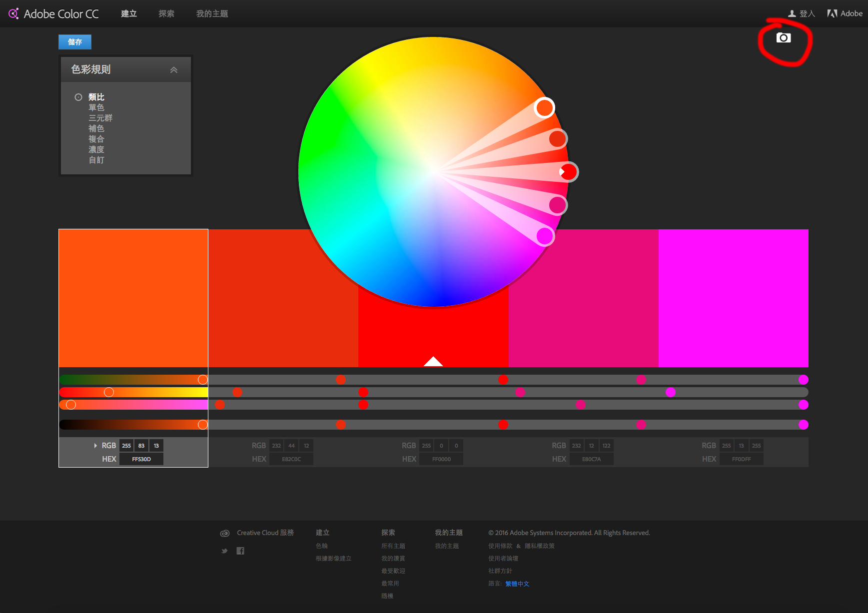Click the Creative Cloud 服務 icon
The height and width of the screenshot is (613, 868).
click(225, 533)
